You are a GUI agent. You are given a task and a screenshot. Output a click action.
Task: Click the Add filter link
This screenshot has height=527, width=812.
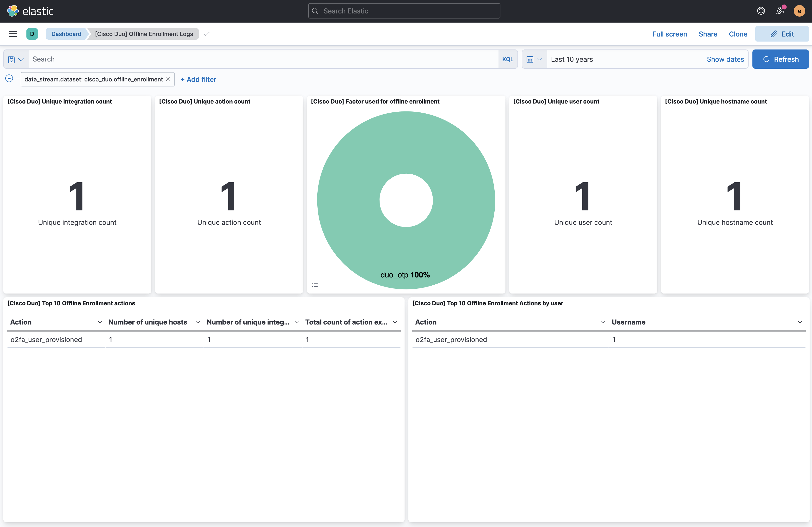[198, 79]
